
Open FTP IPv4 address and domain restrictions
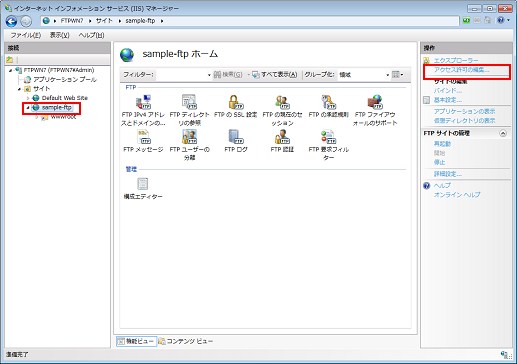tap(143, 110)
